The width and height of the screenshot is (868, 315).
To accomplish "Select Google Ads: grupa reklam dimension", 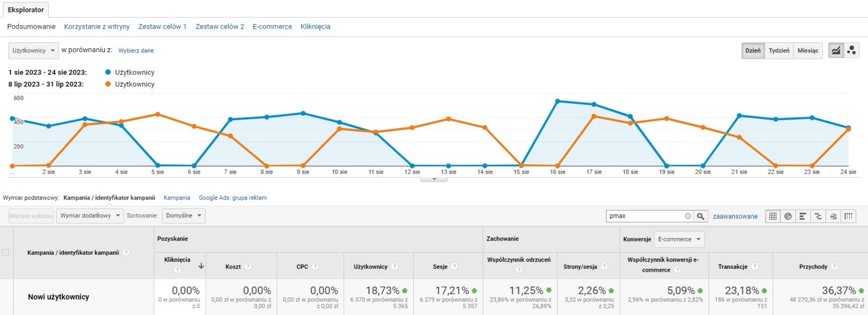I will (233, 198).
